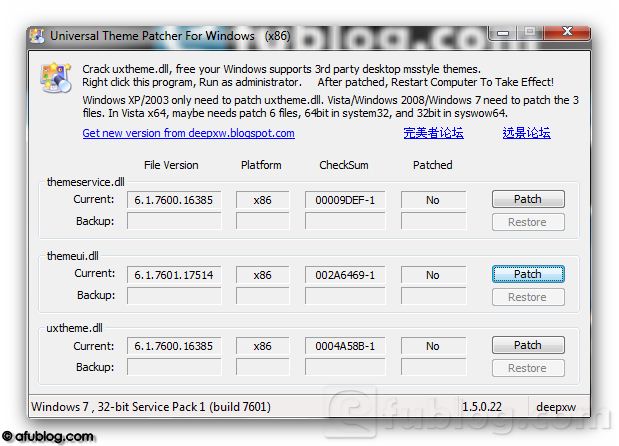Screen dimensions: 619x446
Task: Click themeservice.dll backup version field
Action: 174,221
